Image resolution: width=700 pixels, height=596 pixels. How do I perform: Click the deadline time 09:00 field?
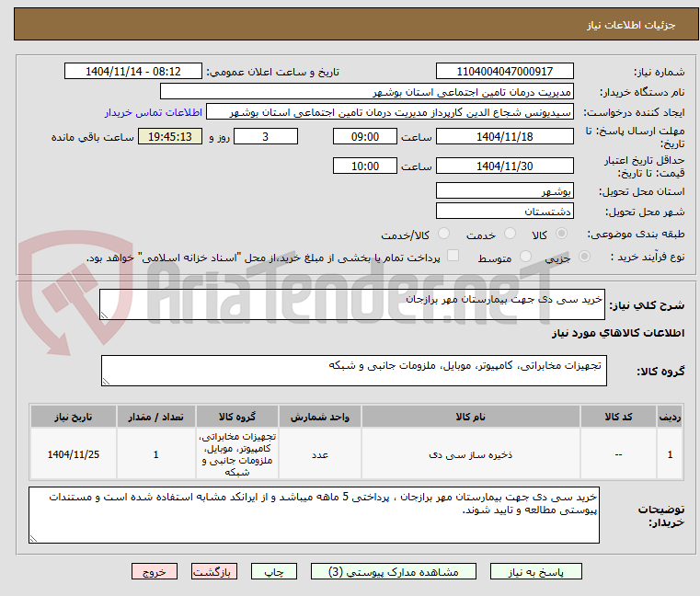click(365, 137)
